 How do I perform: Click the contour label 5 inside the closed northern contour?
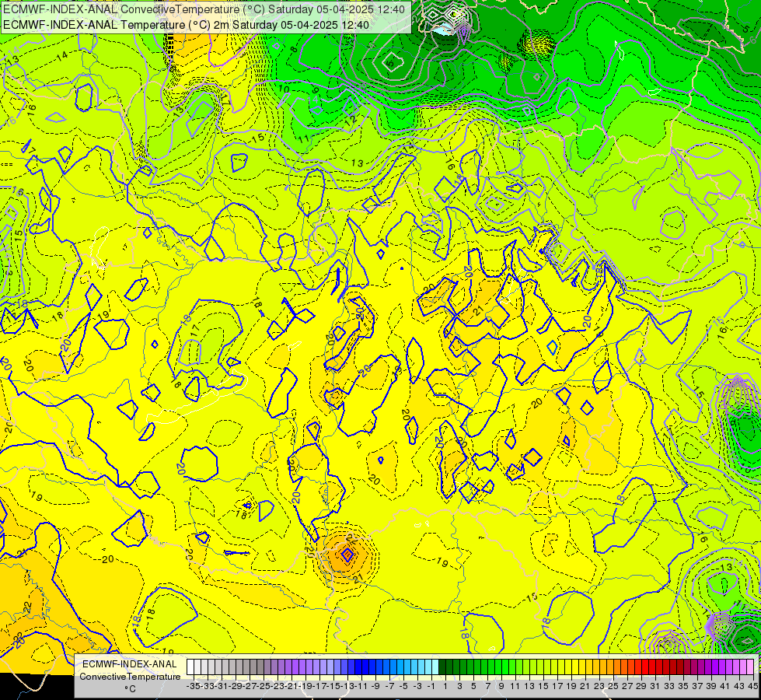point(390,62)
